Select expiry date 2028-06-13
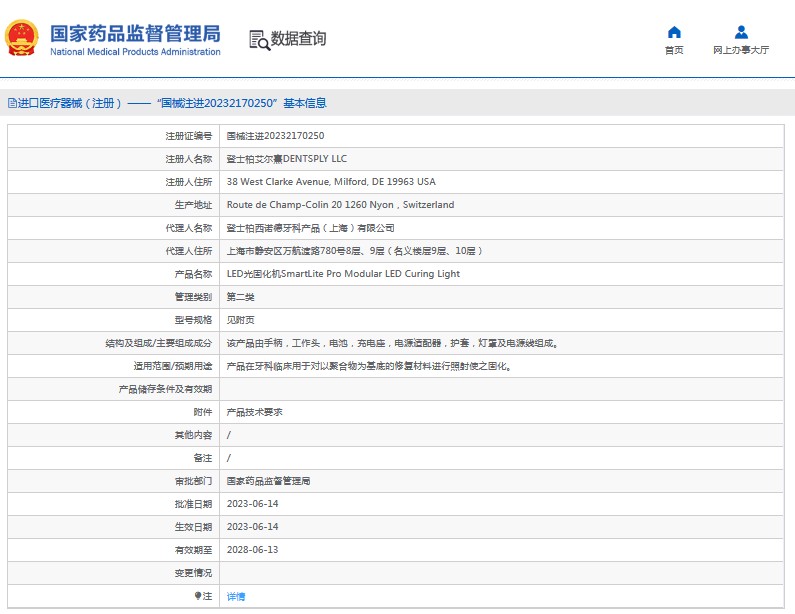This screenshot has width=795, height=614. coord(252,550)
